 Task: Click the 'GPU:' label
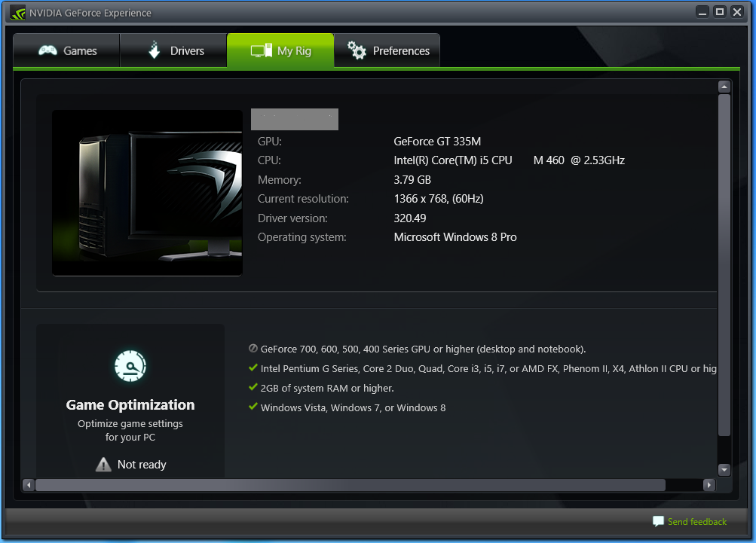pyautogui.click(x=270, y=141)
